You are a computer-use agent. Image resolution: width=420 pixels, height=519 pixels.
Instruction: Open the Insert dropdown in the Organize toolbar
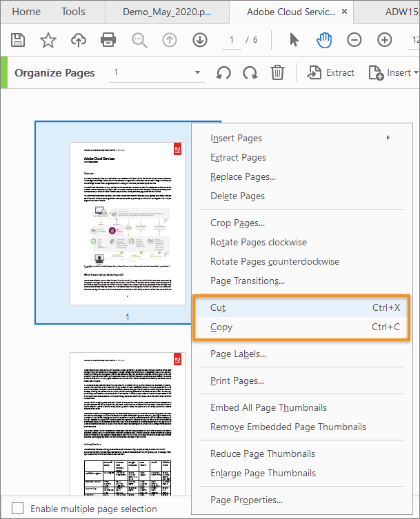point(393,72)
